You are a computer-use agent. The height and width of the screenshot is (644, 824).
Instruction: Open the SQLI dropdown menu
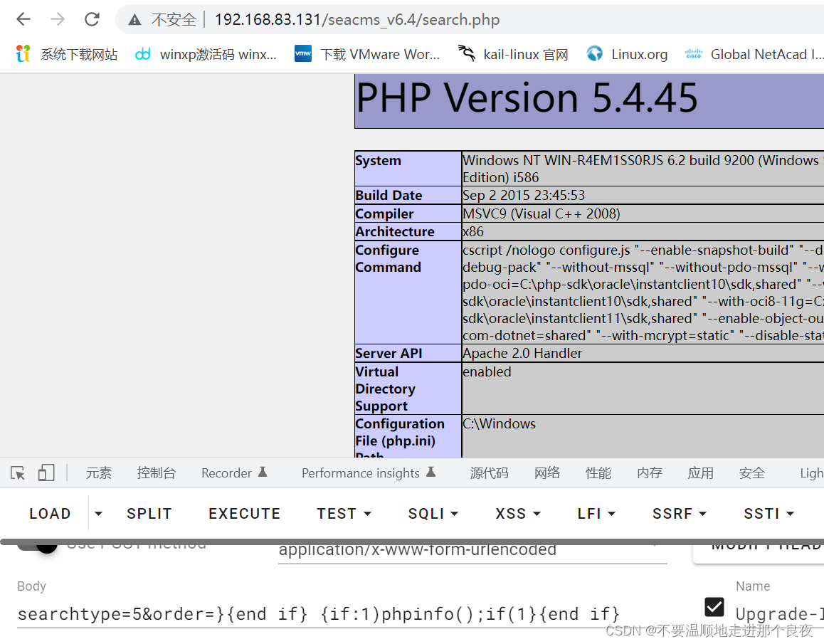point(433,514)
